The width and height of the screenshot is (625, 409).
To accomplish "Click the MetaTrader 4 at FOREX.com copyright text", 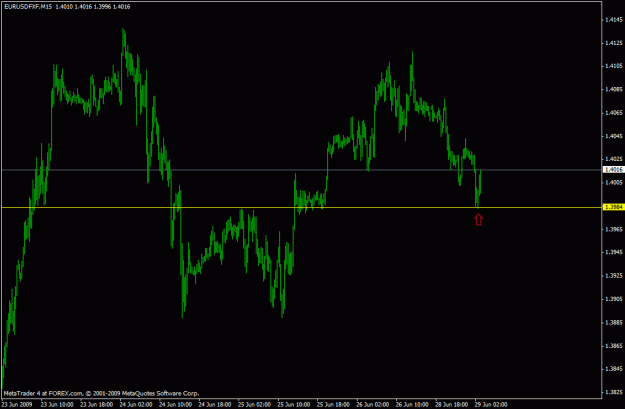I will click(x=101, y=393).
